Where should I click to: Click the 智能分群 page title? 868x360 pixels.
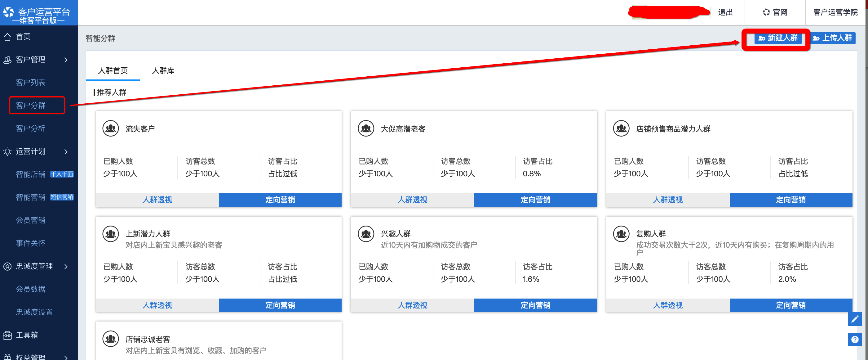pos(100,38)
